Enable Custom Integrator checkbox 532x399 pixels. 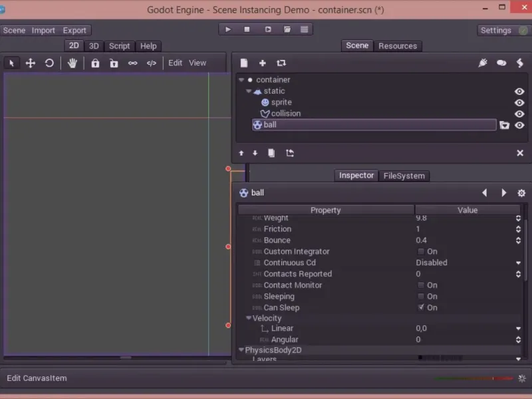(x=421, y=251)
